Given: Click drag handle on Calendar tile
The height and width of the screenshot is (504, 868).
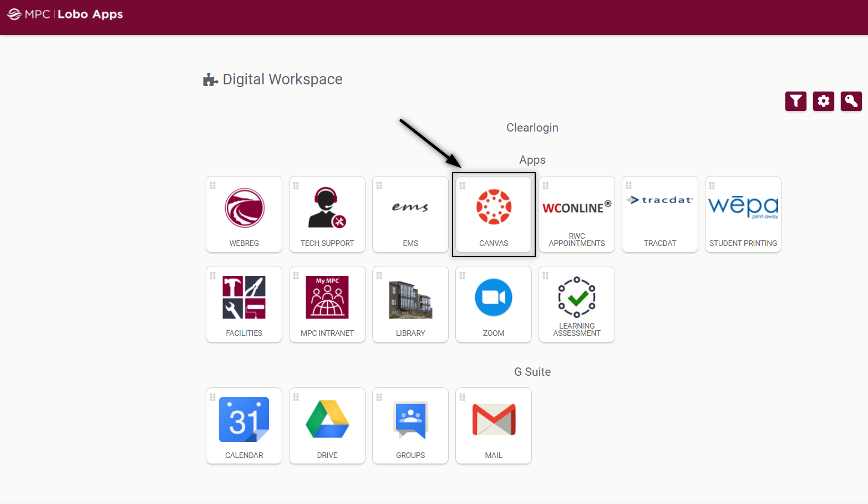Looking at the screenshot, I should pyautogui.click(x=213, y=397).
